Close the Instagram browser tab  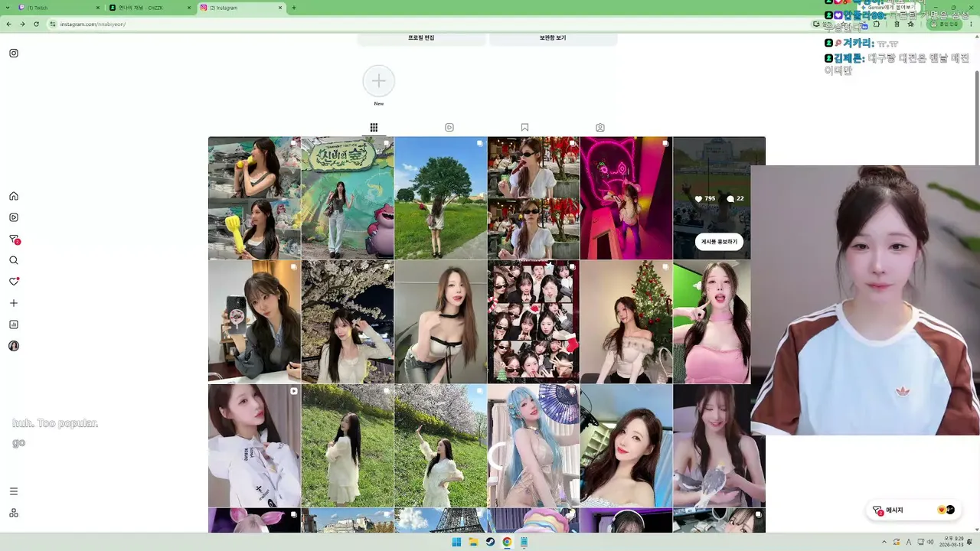pyautogui.click(x=280, y=8)
